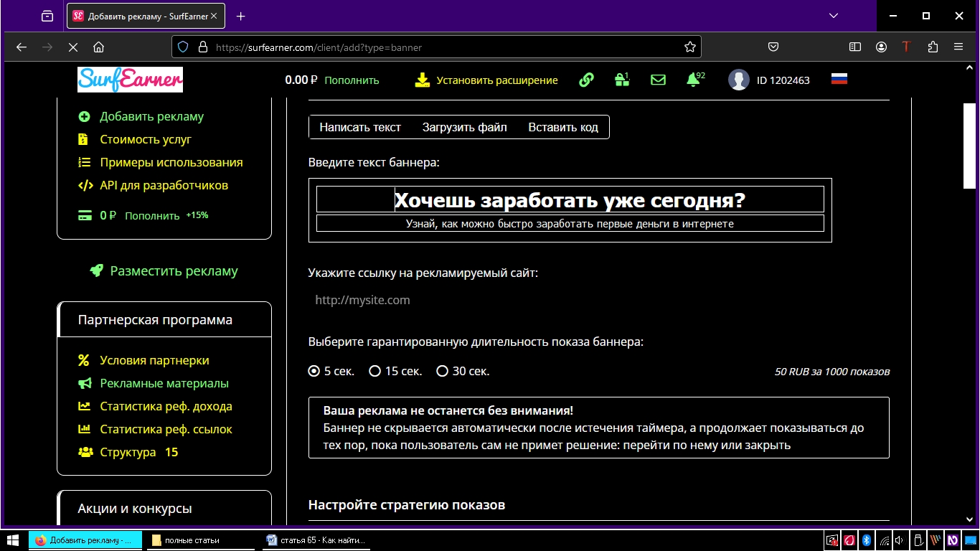Open Статистика реф. ссылок link
This screenshot has width=980, height=551.
coord(166,429)
